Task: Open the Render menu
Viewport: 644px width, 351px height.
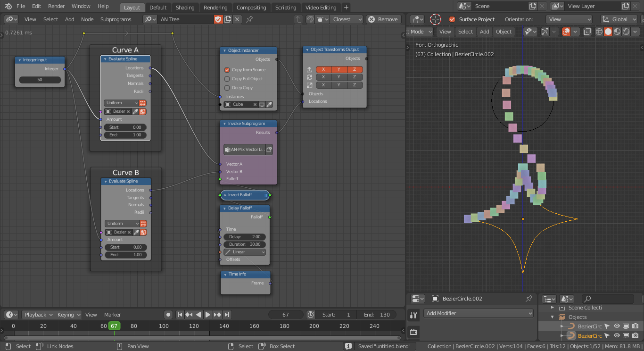Action: click(57, 7)
